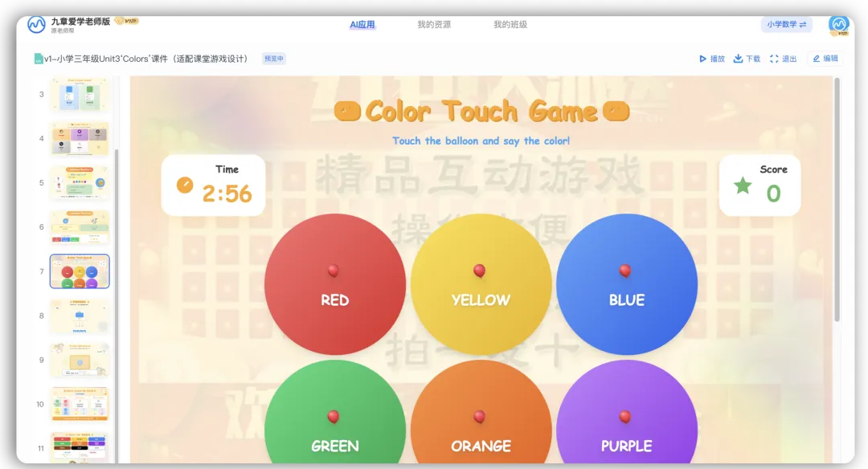Screen dimensions: 868x469
Task: Touch the YELLOW balloon circle
Action: pyautogui.click(x=481, y=284)
